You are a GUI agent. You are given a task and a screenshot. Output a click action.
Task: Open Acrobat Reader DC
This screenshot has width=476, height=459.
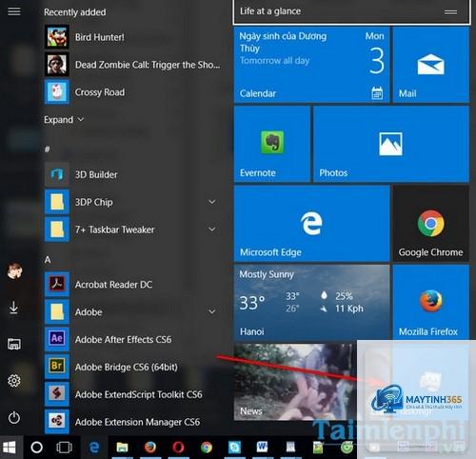point(133,285)
